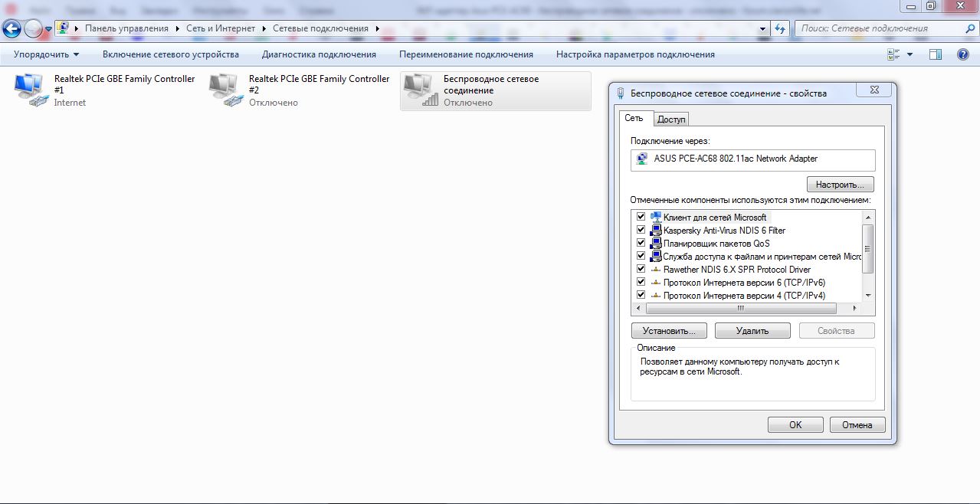This screenshot has height=504, width=980.
Task: Expand the view options dropdown arrow
Action: click(910, 54)
